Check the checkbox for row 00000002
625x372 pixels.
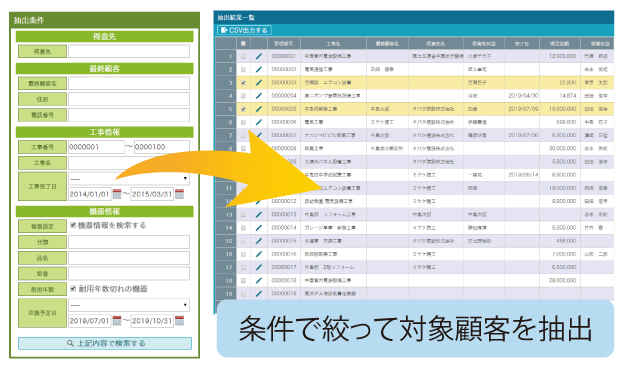tap(243, 70)
